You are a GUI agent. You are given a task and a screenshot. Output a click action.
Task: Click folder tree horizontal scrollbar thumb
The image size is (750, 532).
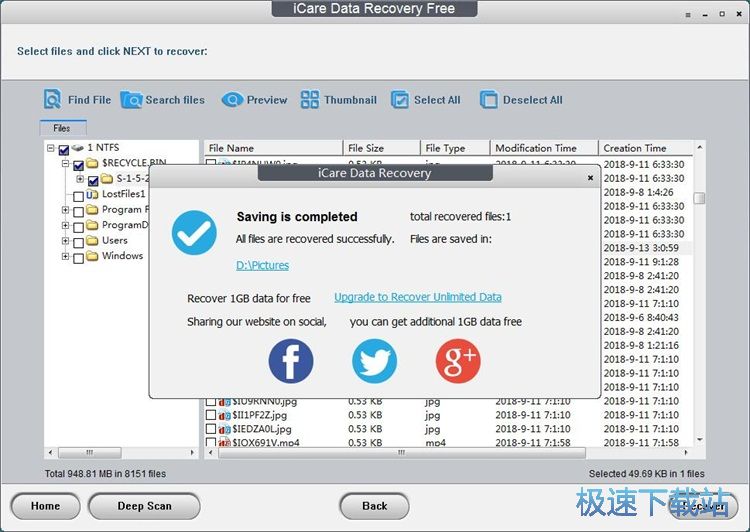tap(89, 453)
